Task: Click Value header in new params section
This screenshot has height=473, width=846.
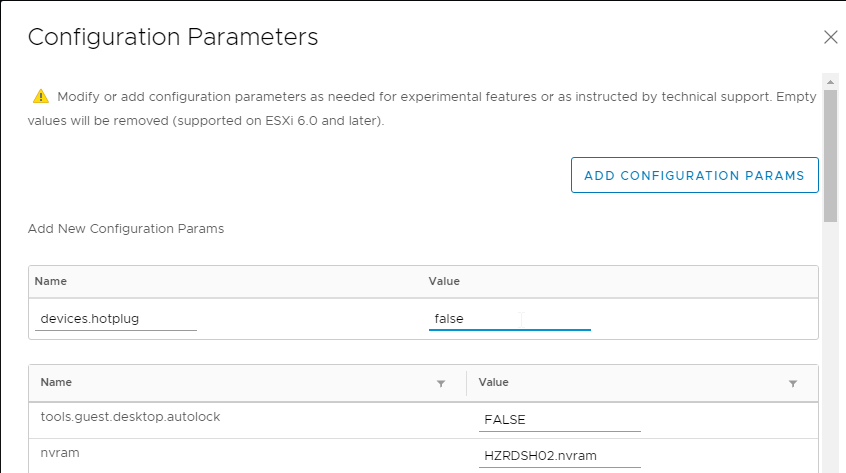Action: click(x=444, y=282)
